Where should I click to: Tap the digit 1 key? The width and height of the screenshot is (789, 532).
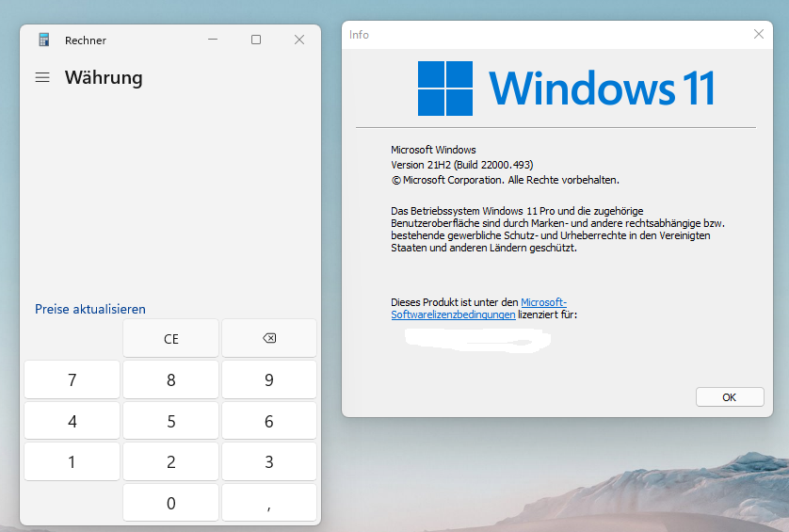(72, 461)
